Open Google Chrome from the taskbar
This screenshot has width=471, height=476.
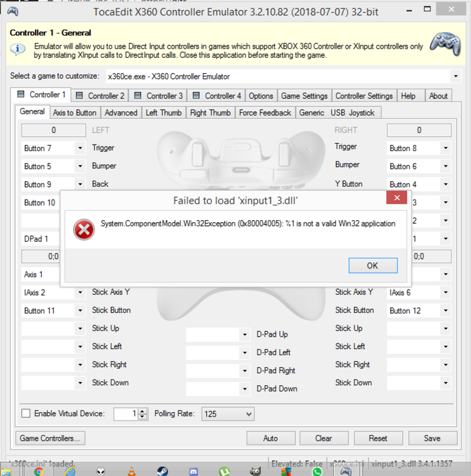click(38, 471)
